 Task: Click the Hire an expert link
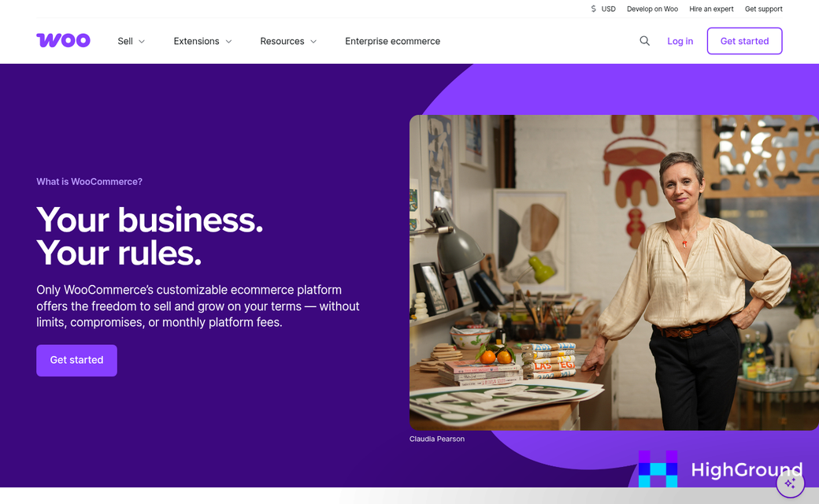click(711, 9)
